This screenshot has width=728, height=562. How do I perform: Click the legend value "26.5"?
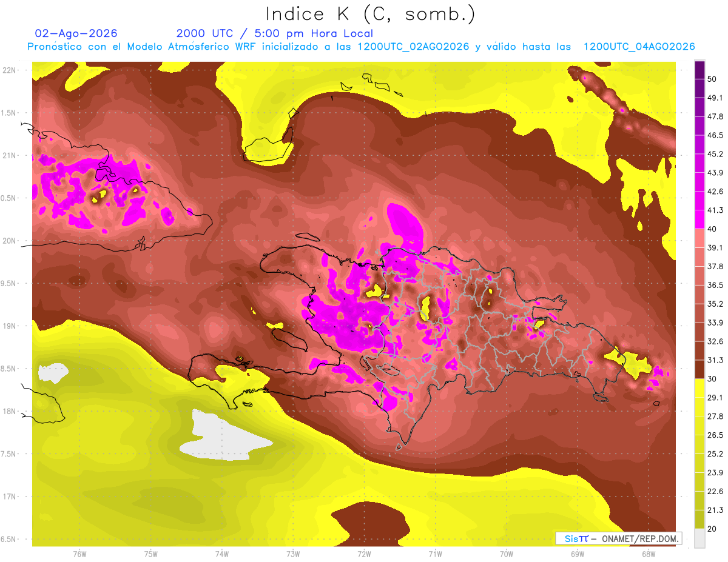(715, 435)
